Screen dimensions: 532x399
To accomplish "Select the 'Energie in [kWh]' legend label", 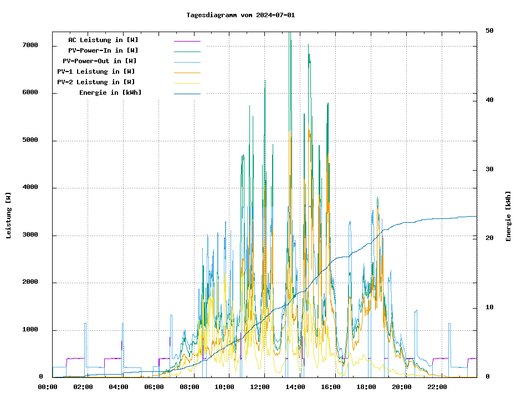I will [110, 93].
